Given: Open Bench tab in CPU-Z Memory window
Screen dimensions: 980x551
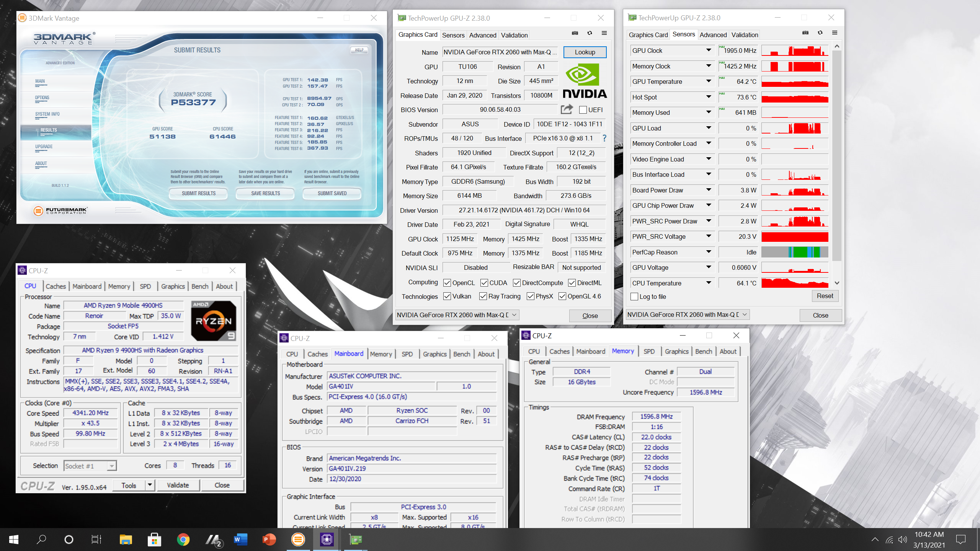Looking at the screenshot, I should point(704,351).
